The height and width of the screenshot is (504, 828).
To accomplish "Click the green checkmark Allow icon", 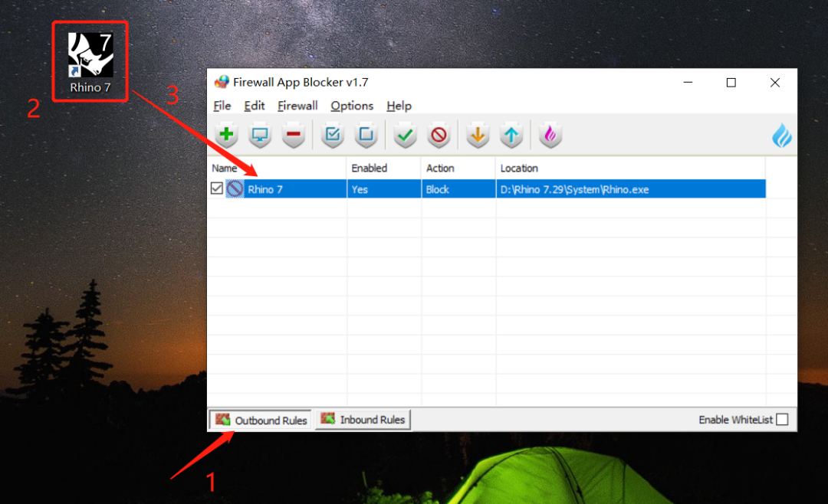I will coord(405,136).
